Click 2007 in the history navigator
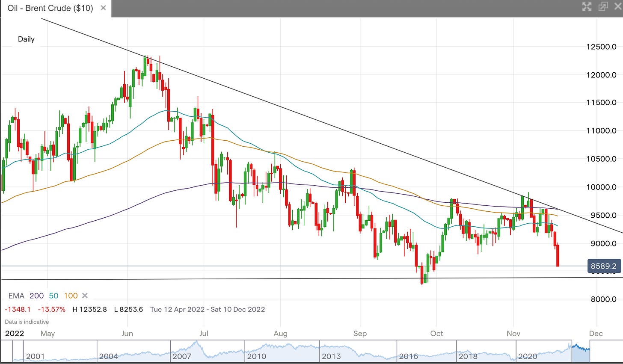Screen dimensions: 623x364 pos(182,356)
